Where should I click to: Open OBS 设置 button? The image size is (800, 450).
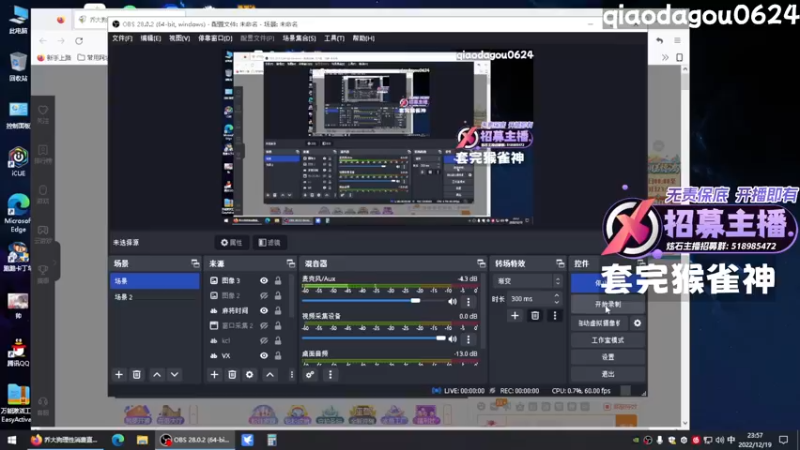(x=608, y=357)
